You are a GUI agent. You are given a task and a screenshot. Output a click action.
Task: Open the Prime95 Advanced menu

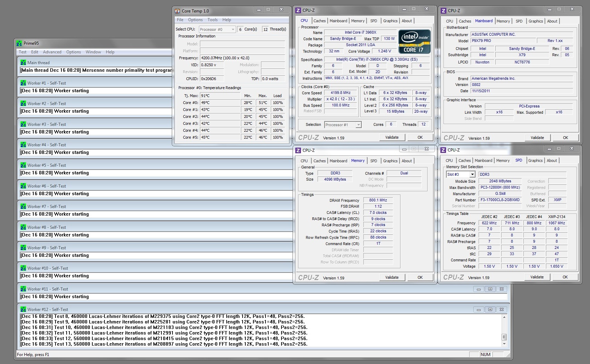(x=52, y=52)
